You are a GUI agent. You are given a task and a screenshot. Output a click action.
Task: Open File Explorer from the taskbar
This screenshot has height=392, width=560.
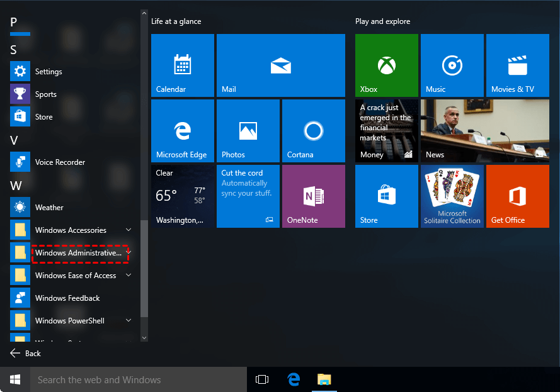pyautogui.click(x=324, y=379)
